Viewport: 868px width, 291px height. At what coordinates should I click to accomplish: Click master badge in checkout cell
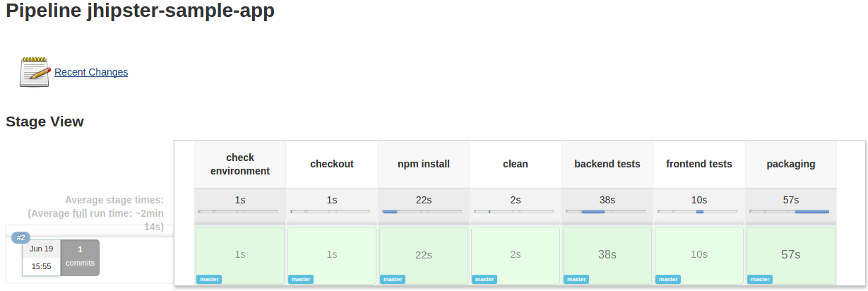point(301,279)
